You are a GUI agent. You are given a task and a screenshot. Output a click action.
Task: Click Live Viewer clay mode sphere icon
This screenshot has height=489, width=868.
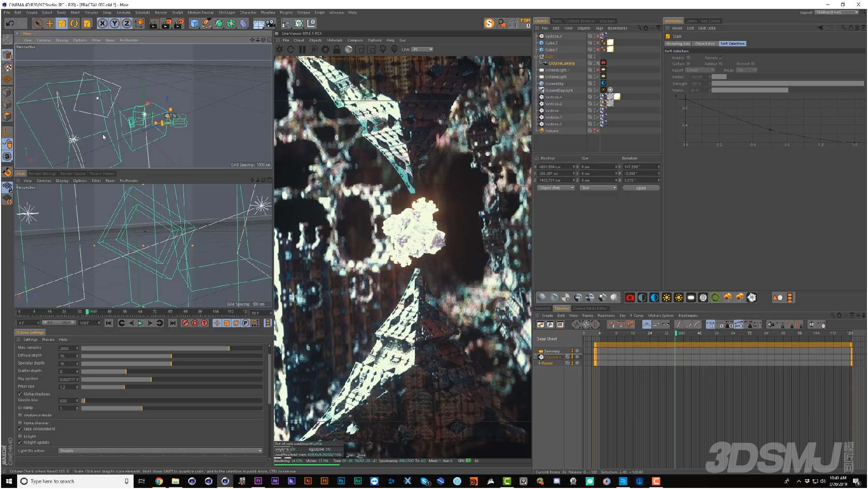point(349,49)
